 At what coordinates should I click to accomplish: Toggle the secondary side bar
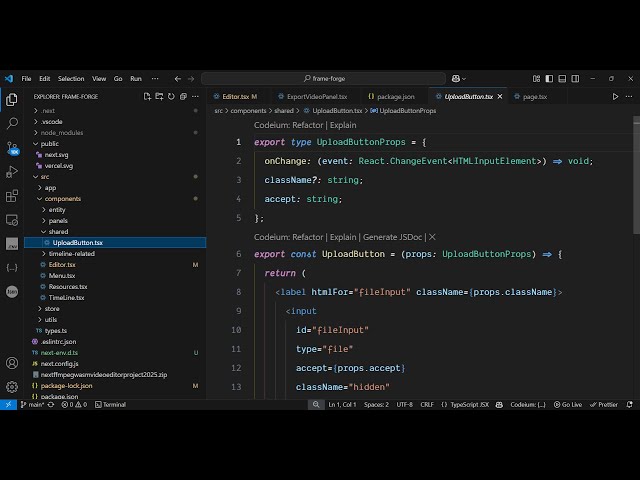click(x=575, y=78)
